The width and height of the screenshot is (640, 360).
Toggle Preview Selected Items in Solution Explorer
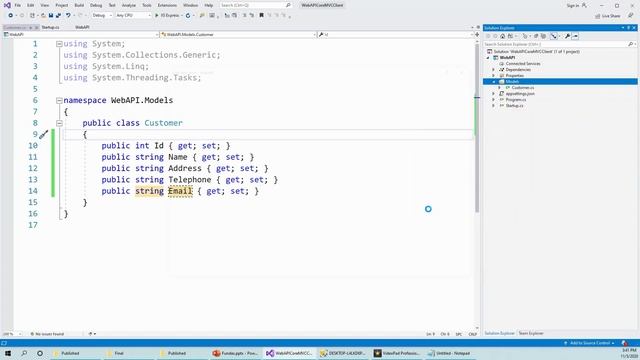pos(575,36)
